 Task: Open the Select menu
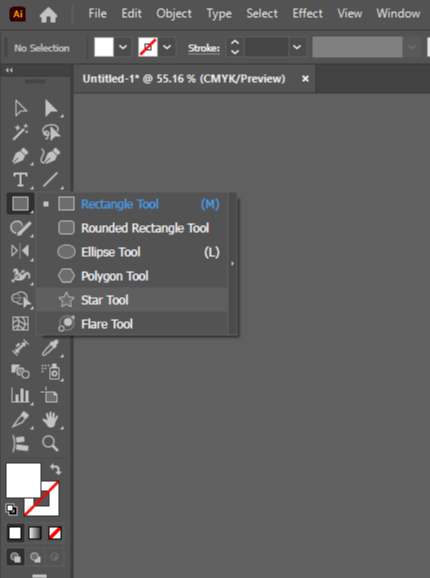pos(262,14)
